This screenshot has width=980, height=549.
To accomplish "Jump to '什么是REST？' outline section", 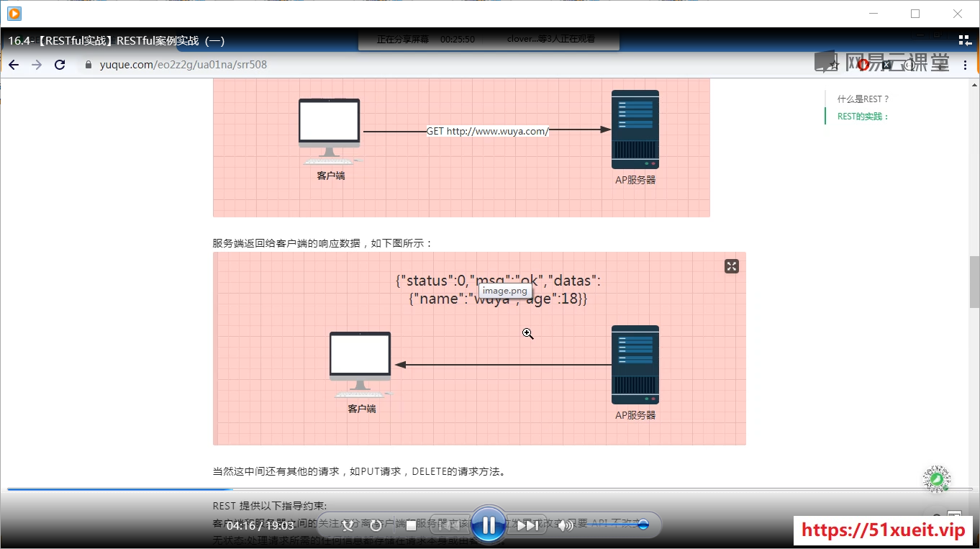I will (863, 99).
